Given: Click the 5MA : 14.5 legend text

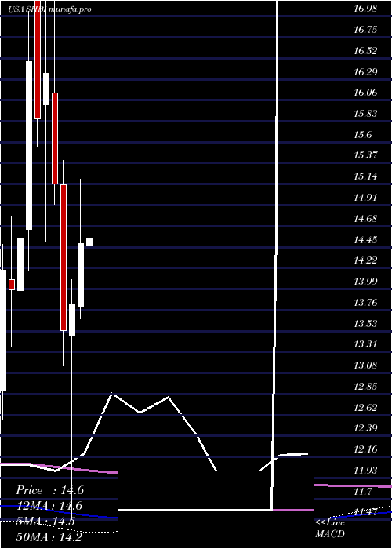Looking at the screenshot, I should [45, 521].
